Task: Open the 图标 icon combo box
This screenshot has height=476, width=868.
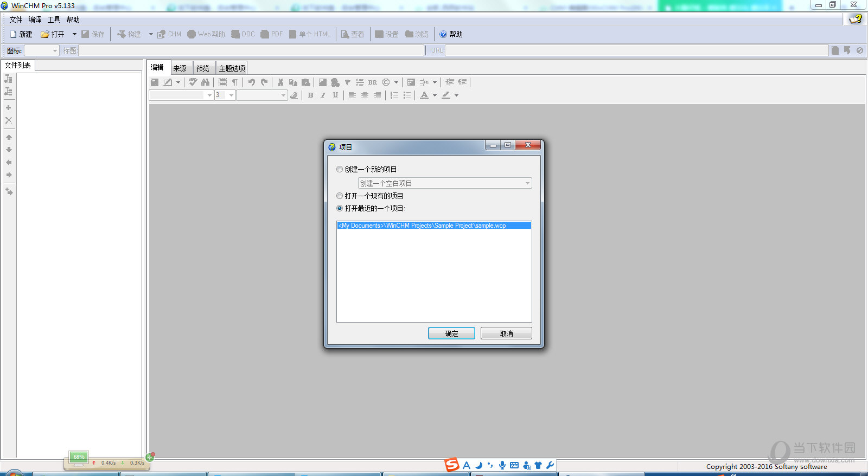Action: tap(42, 50)
